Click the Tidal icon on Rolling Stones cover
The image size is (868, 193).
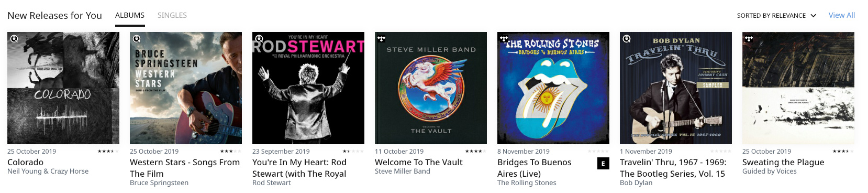pos(504,39)
